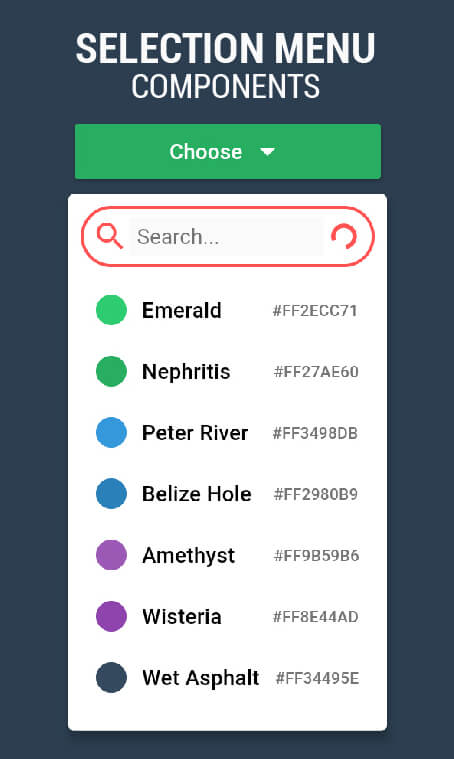Viewport: 454px width, 759px height.
Task: Click the Wisteria purple swatch
Action: (x=111, y=616)
